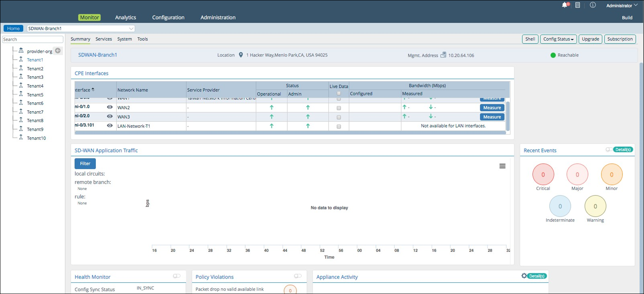Click the location pin icon

tap(241, 55)
